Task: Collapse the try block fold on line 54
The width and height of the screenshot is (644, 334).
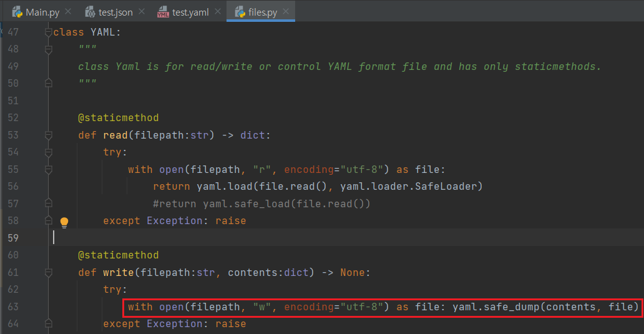Action: [49, 152]
